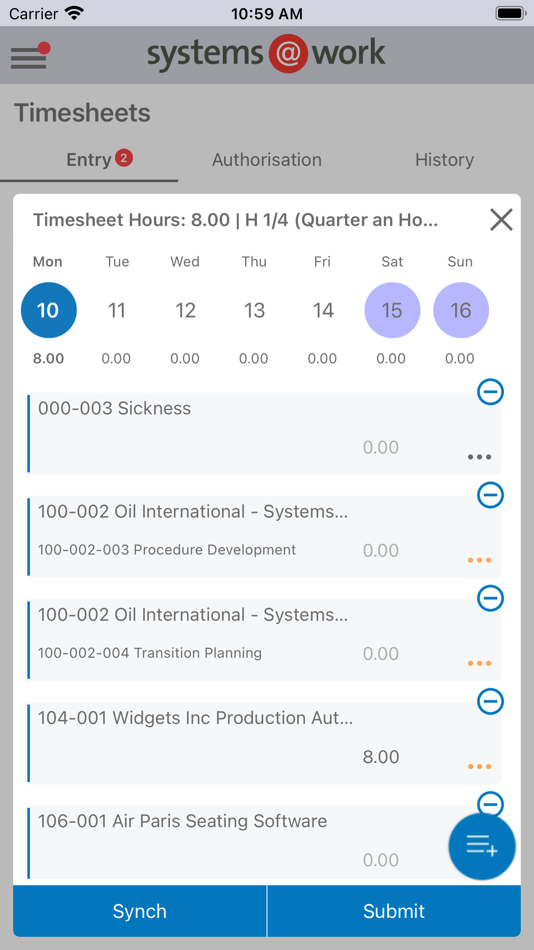Synch the timesheet
The height and width of the screenshot is (950, 534).
[139, 911]
